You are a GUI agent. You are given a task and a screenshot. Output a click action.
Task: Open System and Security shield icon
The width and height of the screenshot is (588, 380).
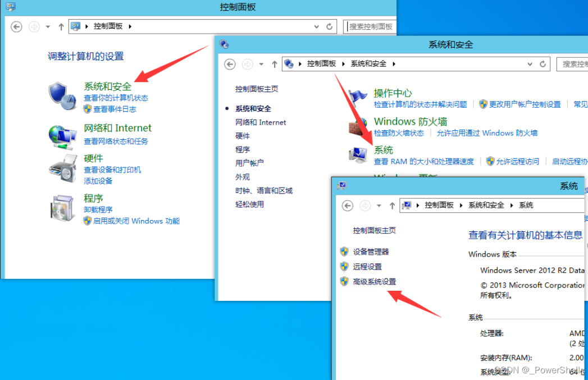62,96
